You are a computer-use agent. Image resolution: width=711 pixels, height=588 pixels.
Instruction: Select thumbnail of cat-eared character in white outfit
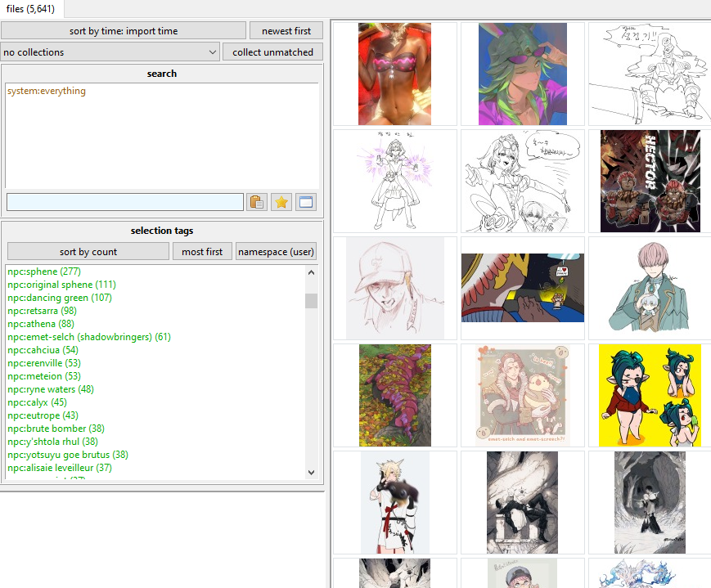(x=394, y=502)
